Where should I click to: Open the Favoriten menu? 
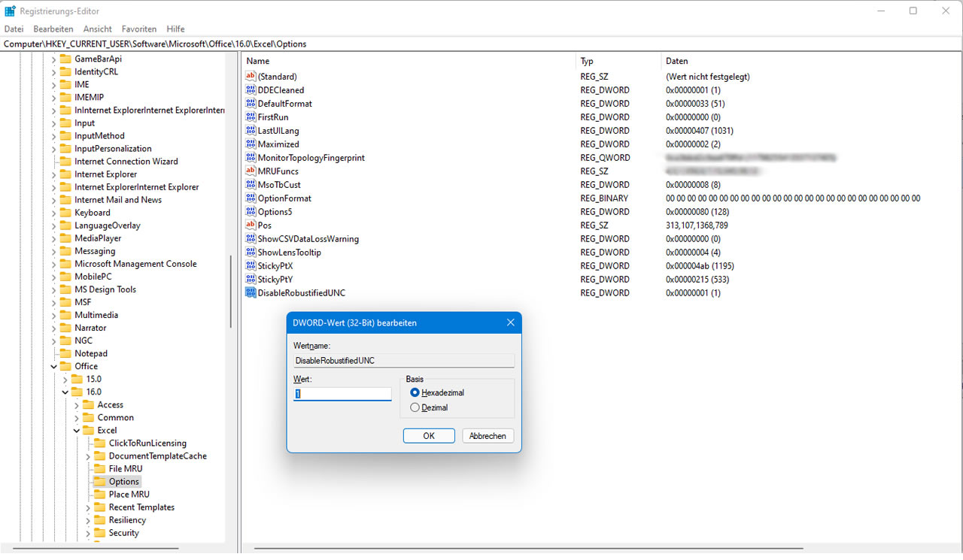pos(139,29)
